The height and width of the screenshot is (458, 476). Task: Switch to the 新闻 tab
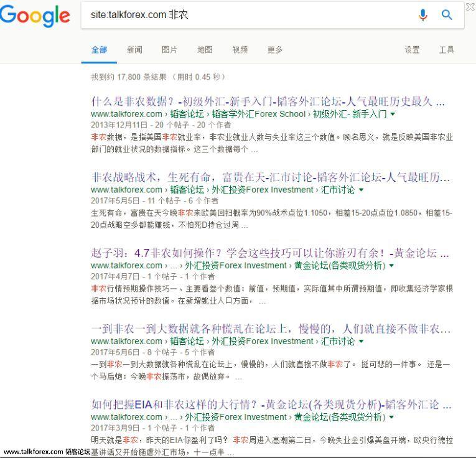pyautogui.click(x=134, y=50)
